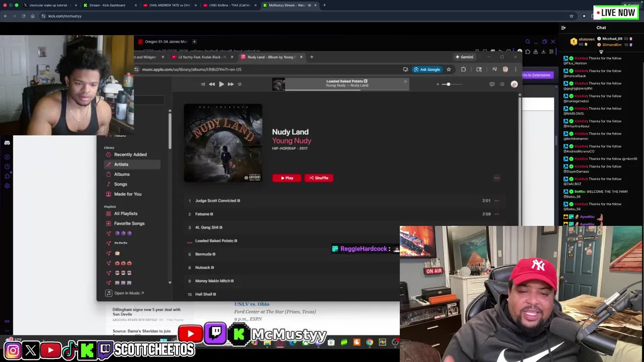Select Recently Added in Library sidebar

[x=130, y=154]
